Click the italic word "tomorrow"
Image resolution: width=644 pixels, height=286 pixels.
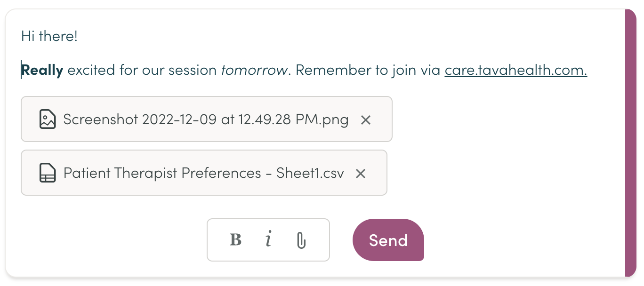point(254,71)
